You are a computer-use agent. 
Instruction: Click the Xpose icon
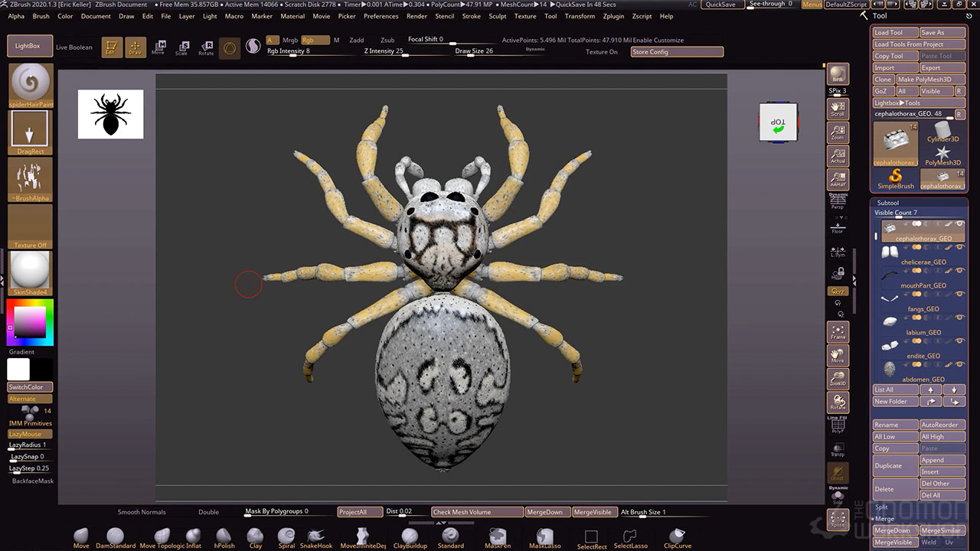pyautogui.click(x=838, y=519)
